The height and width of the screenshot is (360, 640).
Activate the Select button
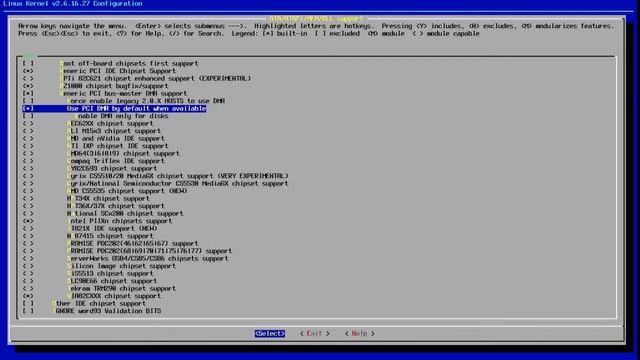[270, 333]
